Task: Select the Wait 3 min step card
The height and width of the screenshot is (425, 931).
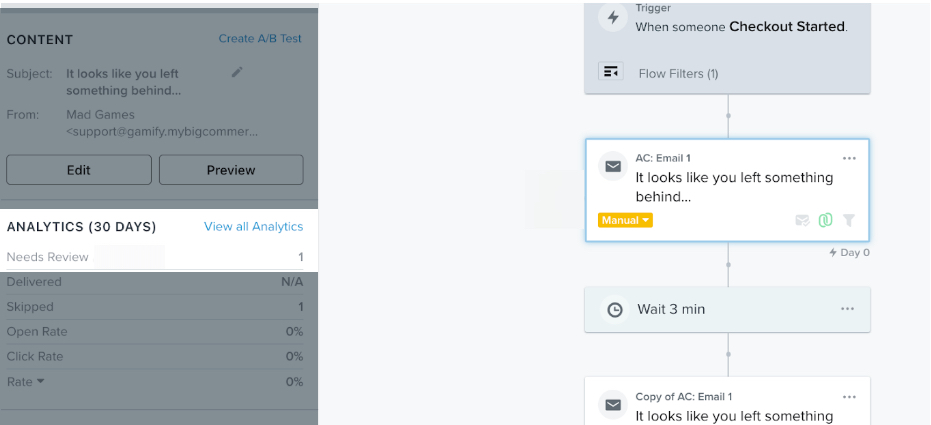Action: point(727,310)
